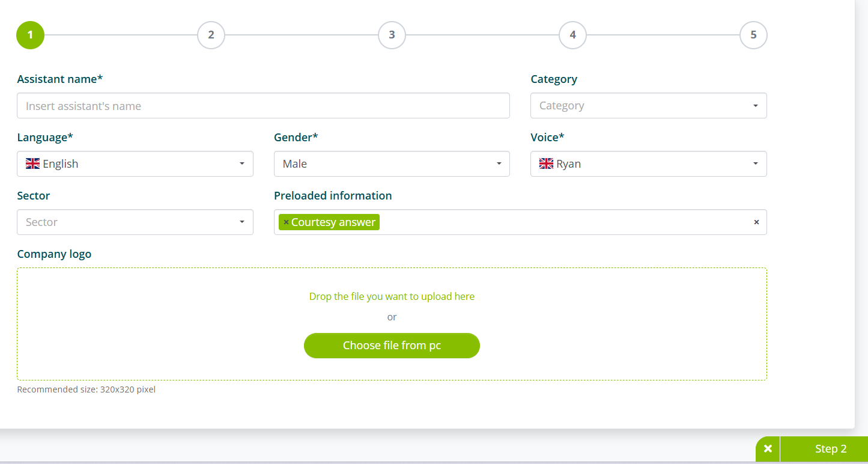Clear all preloaded information selections
Image resolution: width=868 pixels, height=464 pixels.
pos(756,222)
